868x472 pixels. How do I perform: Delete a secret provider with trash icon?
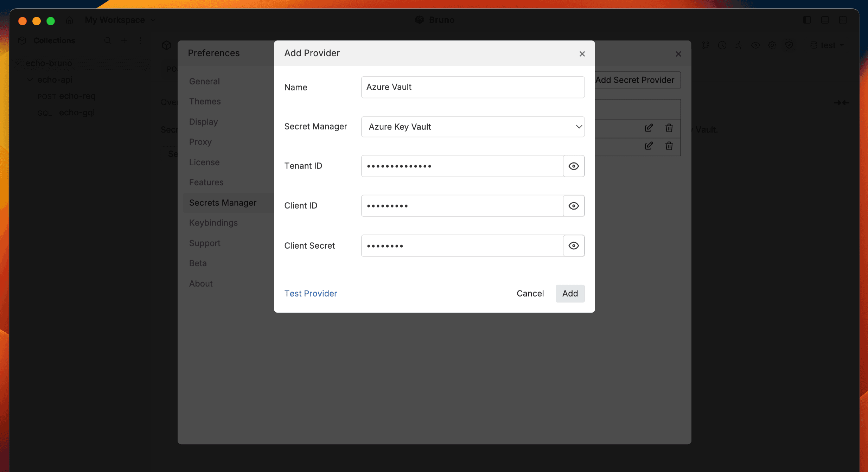click(x=669, y=128)
